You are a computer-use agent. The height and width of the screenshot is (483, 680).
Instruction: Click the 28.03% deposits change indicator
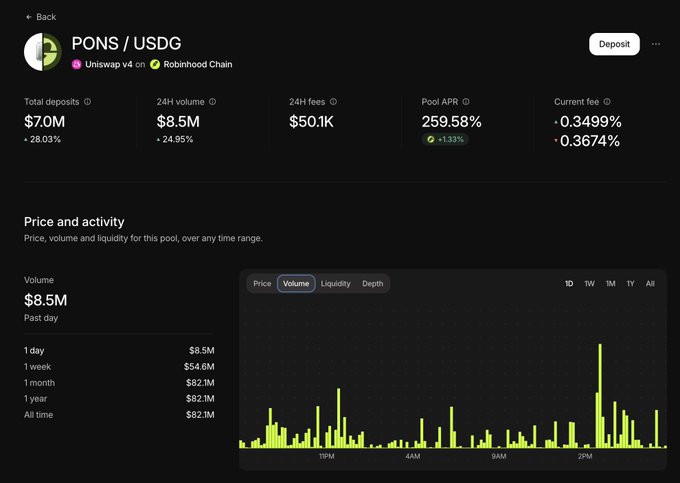(x=42, y=140)
